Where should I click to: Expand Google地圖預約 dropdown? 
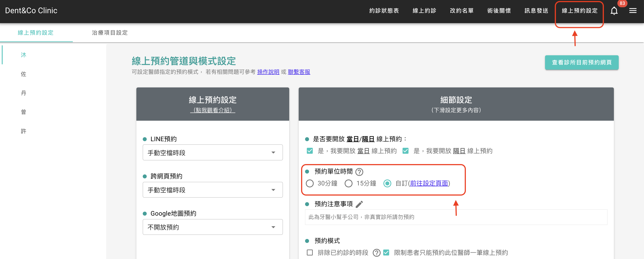212,227
